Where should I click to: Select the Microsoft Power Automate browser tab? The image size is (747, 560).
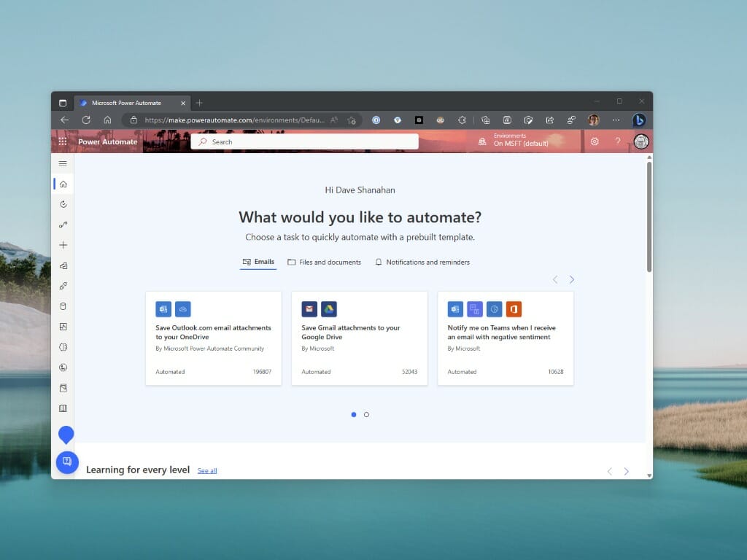[x=133, y=103]
